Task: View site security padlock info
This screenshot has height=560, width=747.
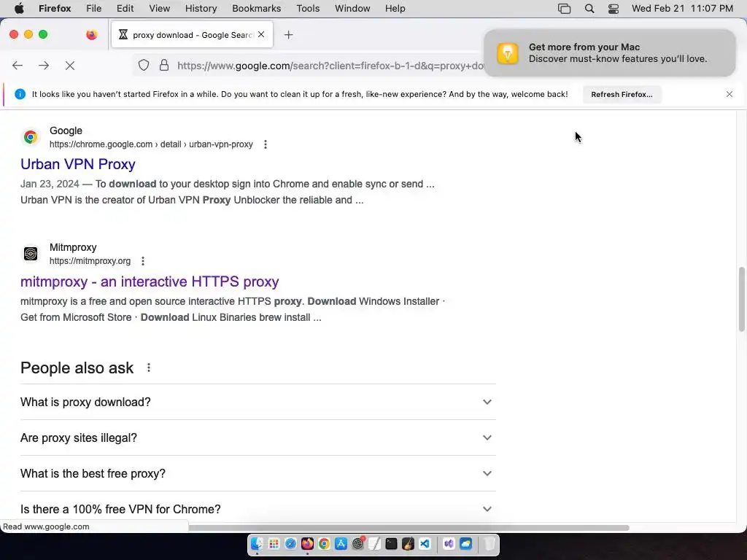Action: point(164,65)
